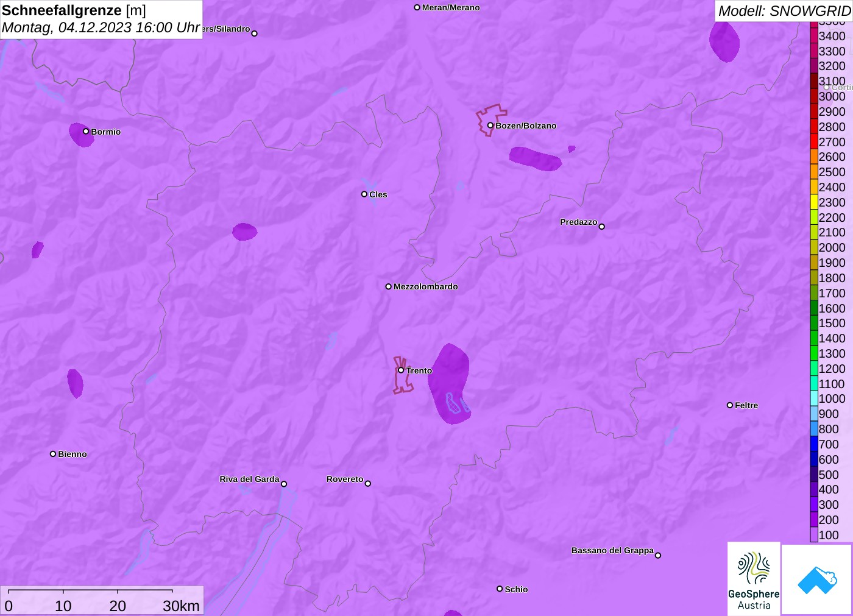Click the Bozen/Bolzano label text
Image resolution: width=853 pixels, height=616 pixels.
pos(526,126)
